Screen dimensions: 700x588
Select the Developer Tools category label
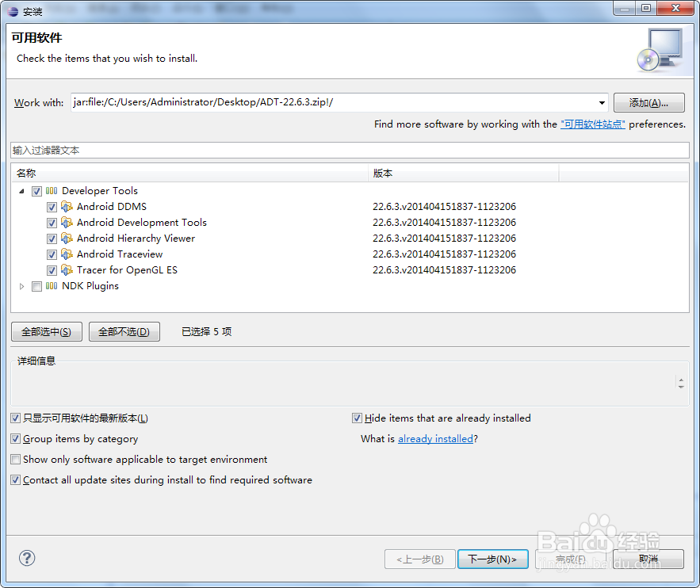click(x=100, y=191)
